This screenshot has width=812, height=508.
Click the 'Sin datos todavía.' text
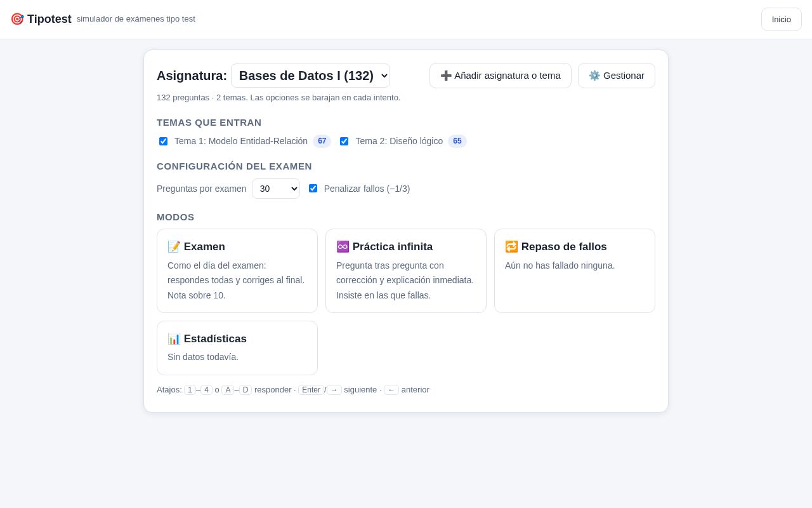pos(203,357)
